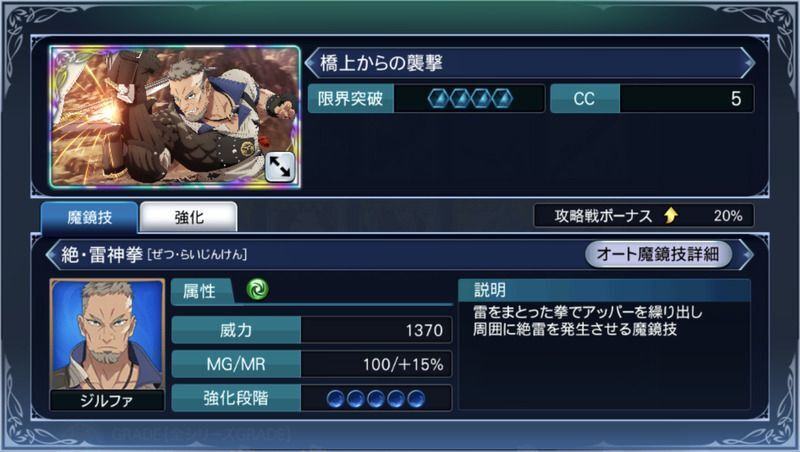Switch to the 強化 tab

(189, 217)
